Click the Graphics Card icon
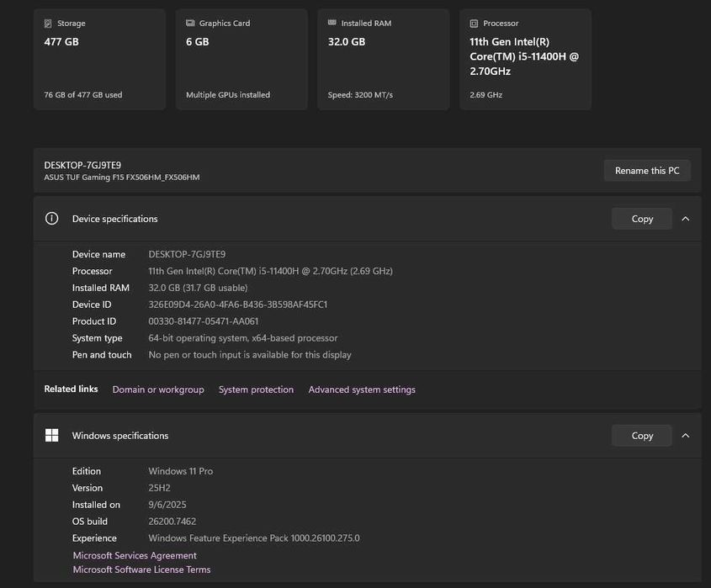Viewport: 711px width, 588px height. coord(190,24)
